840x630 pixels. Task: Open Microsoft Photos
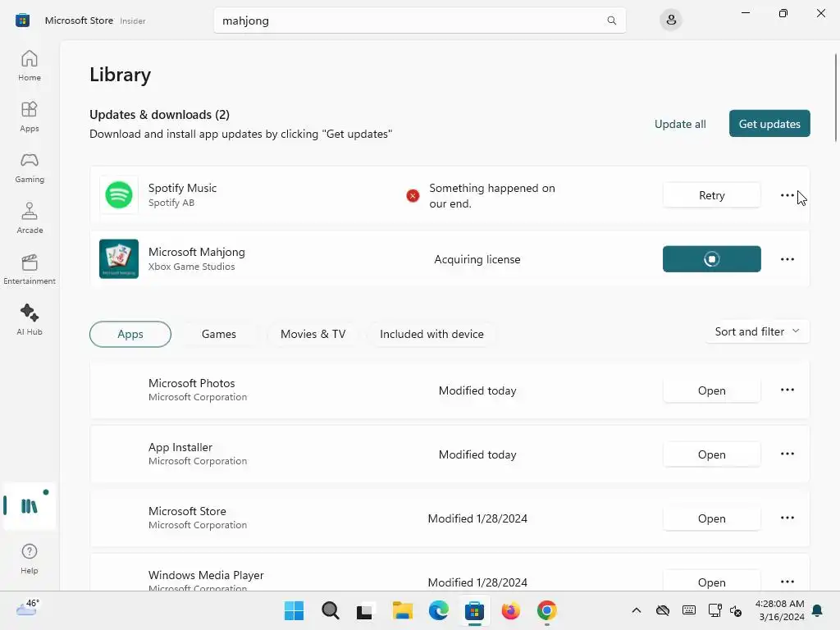pyautogui.click(x=711, y=390)
